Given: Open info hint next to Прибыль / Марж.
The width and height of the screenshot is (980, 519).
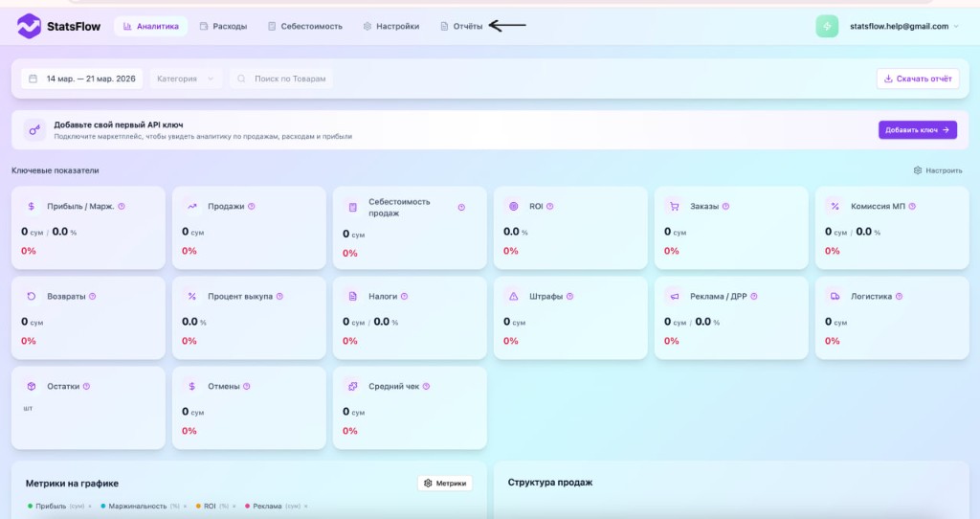Looking at the screenshot, I should [x=122, y=206].
